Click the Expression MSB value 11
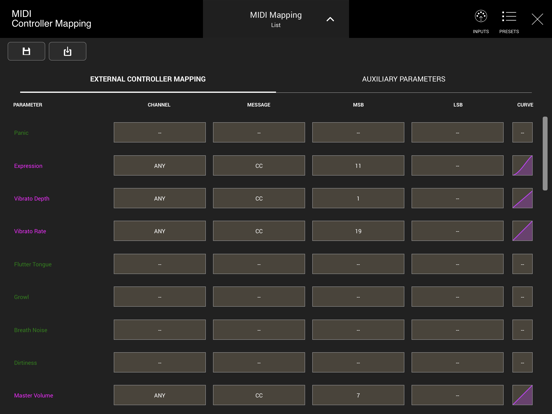Screen dimensions: 552x414 coord(358,165)
